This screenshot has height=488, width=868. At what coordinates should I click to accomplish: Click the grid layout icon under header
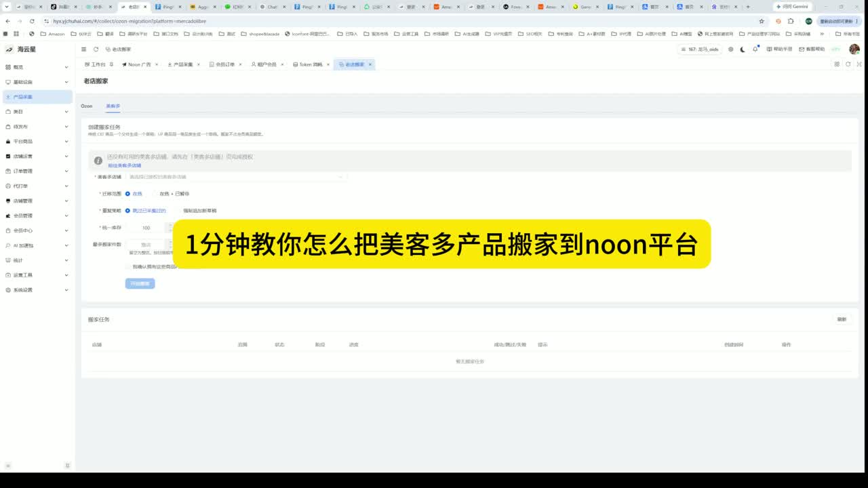pyautogui.click(x=837, y=64)
